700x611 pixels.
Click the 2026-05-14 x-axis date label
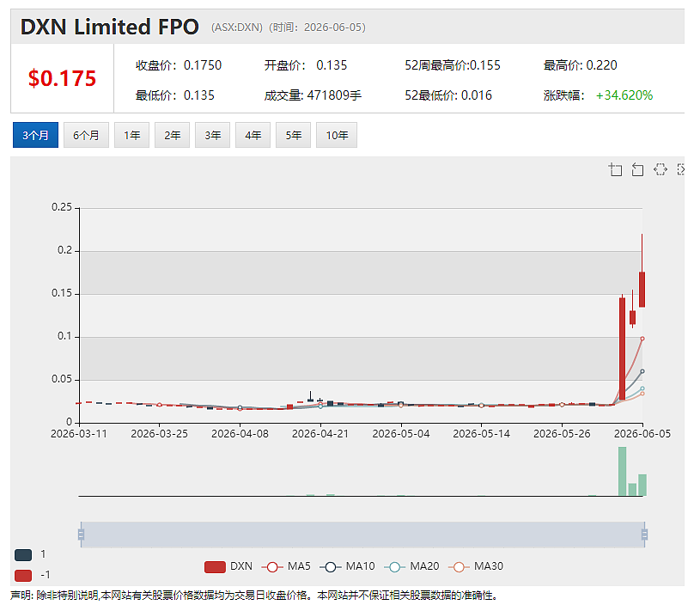tap(481, 434)
